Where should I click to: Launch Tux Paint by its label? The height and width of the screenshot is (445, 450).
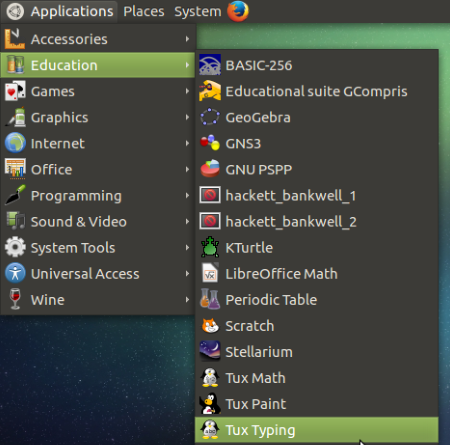[x=256, y=404]
